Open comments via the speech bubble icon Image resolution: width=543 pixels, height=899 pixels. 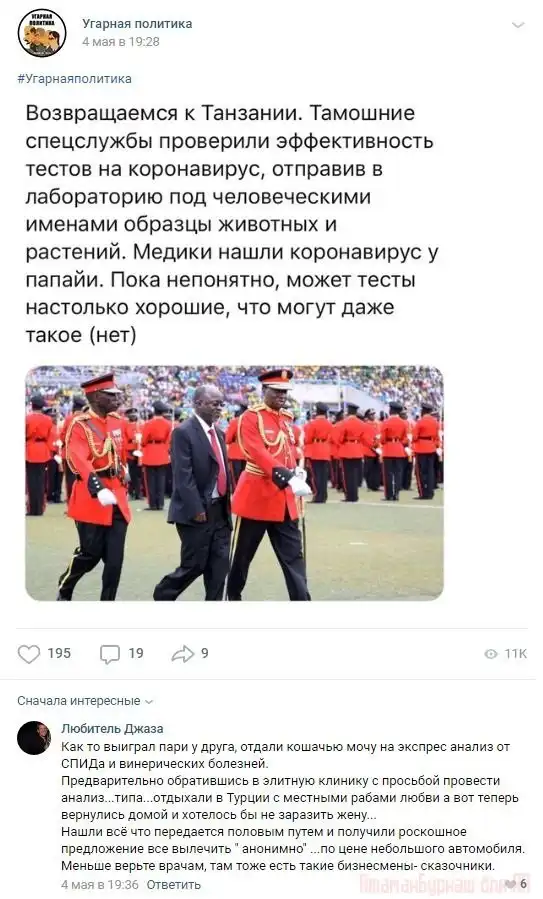pyautogui.click(x=110, y=654)
